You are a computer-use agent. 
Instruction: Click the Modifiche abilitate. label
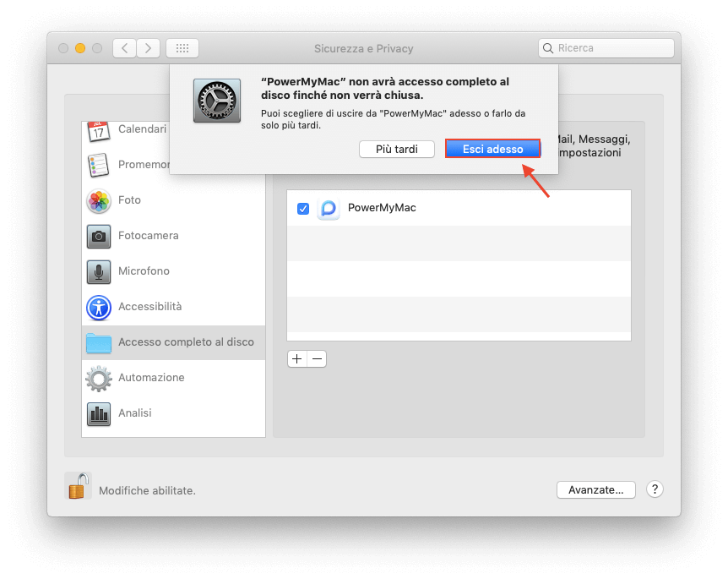point(147,491)
